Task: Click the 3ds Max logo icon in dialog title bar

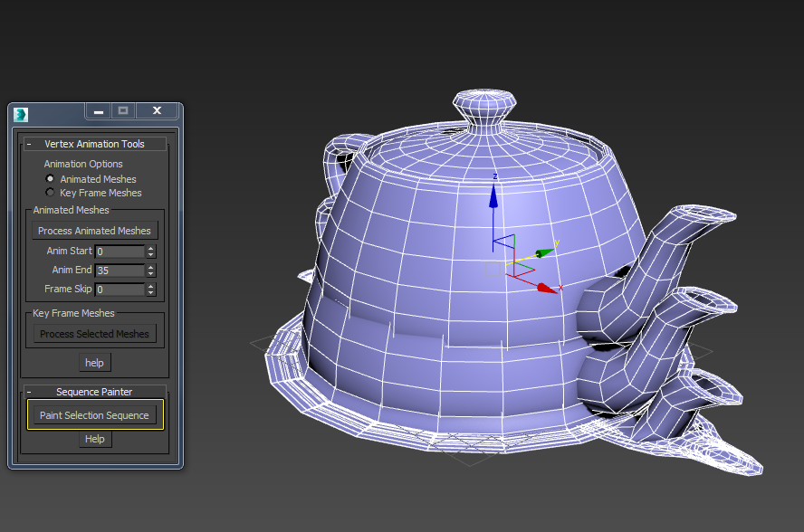Action: coord(21,113)
